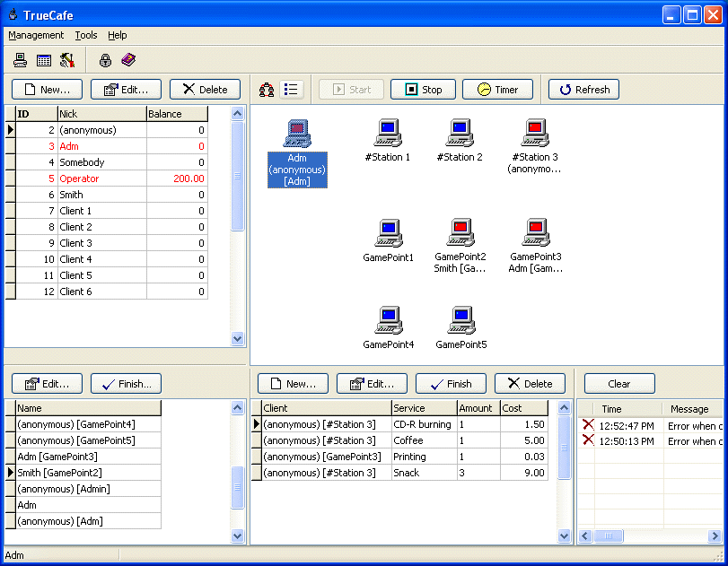Click Edit button in services orders panel
Viewport: 728px width, 566px height.
372,384
